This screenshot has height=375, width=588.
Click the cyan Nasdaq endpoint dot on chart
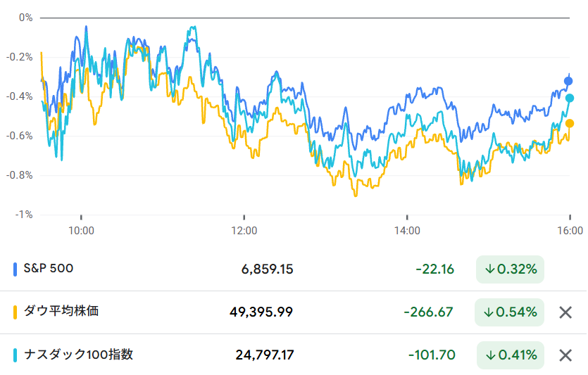point(570,98)
